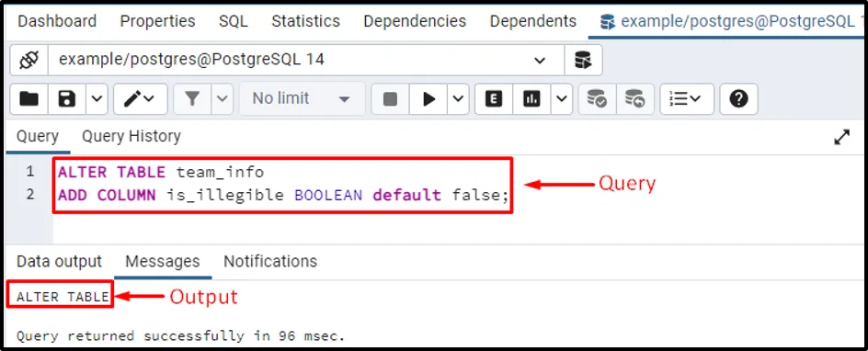Click the Commit transaction database icon
Image resolution: width=868 pixels, height=351 pixels.
coord(598,99)
